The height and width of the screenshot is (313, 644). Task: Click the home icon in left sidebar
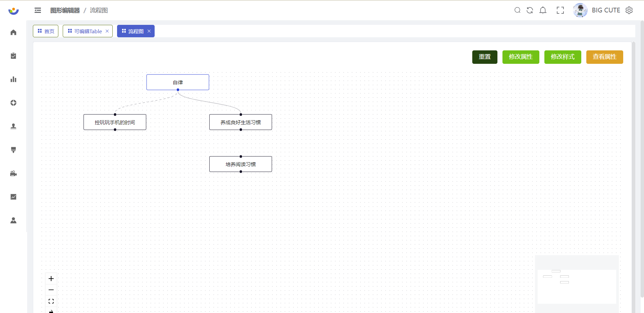pos(13,32)
